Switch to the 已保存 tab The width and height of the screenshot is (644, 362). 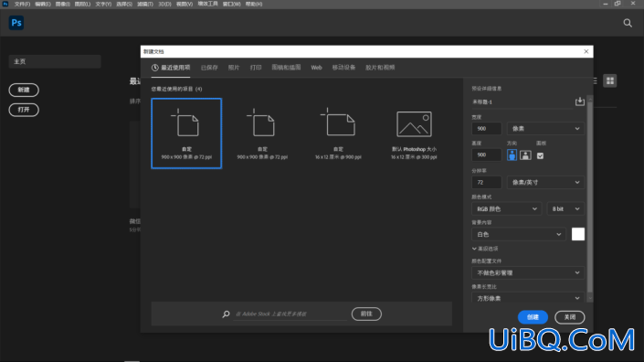[209, 68]
